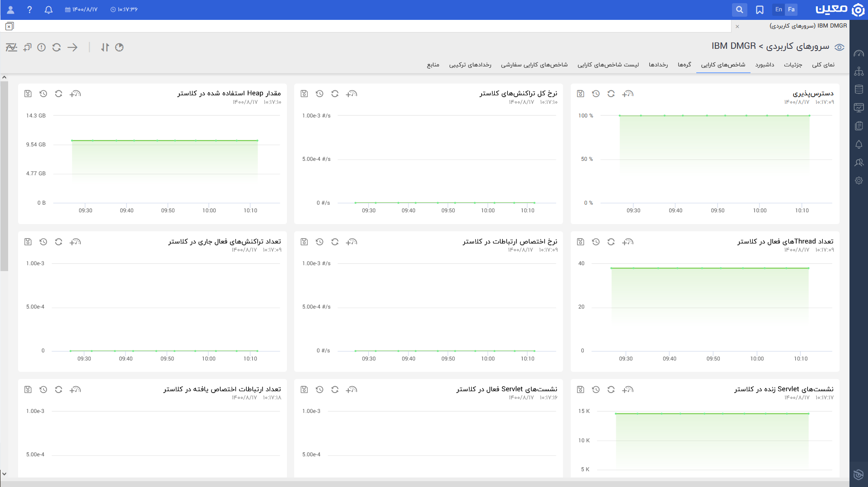The width and height of the screenshot is (868, 487).
Task: Open لیست شاخص‌های کارایی tab
Action: point(608,65)
